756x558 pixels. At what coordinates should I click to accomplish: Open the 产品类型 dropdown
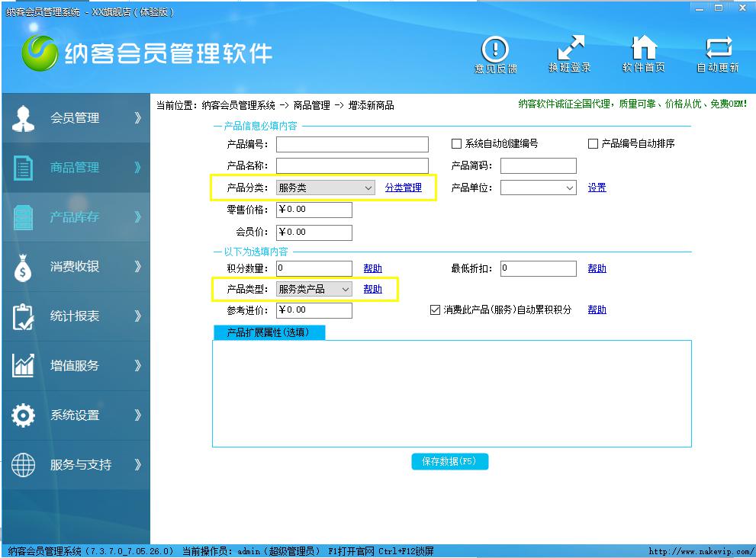coord(314,290)
